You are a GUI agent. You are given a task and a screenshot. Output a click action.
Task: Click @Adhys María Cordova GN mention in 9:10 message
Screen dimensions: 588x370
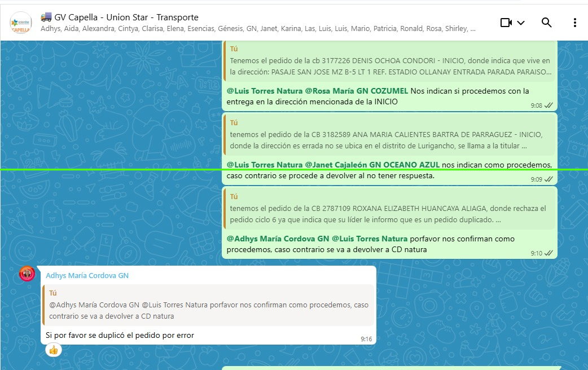click(x=278, y=239)
